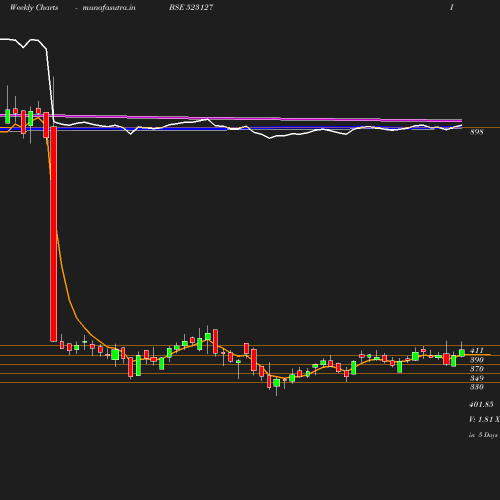
Task: Click the 'Weekly Charts' title text
Action: tap(34, 7)
